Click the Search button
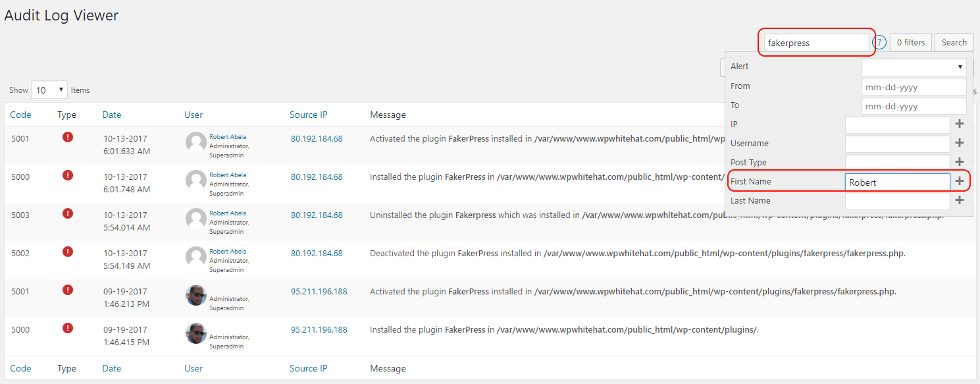The image size is (980, 384). point(954,42)
